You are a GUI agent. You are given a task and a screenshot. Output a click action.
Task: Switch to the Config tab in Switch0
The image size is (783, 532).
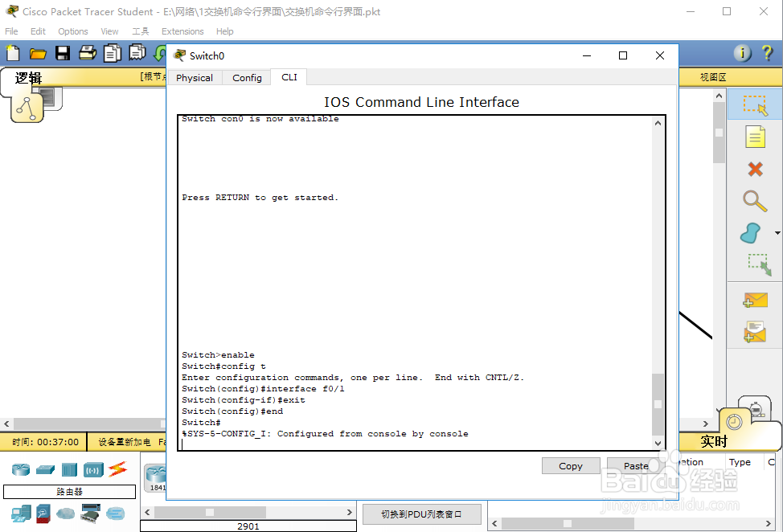coord(247,78)
